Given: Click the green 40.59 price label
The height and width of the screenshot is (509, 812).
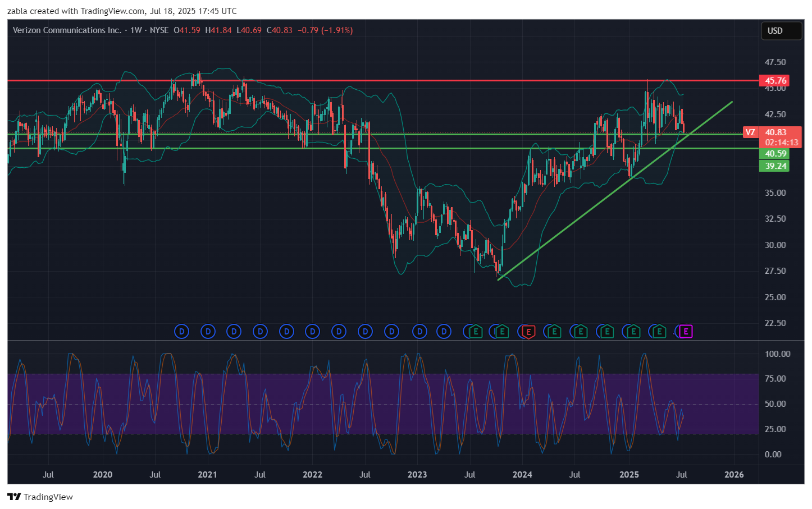Looking at the screenshot, I should tap(774, 154).
